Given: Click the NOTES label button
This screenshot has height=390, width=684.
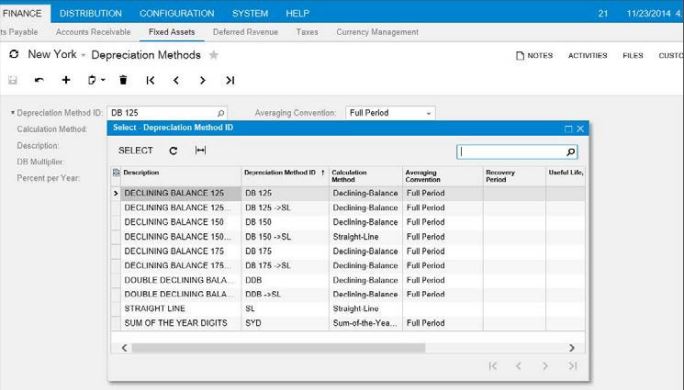Looking at the screenshot, I should tap(540, 55).
